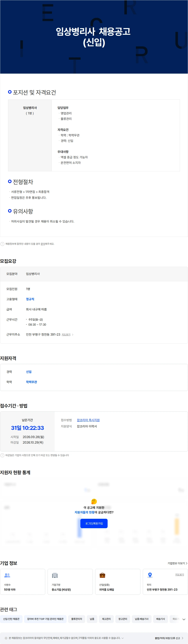Click the 사원수 50명 이하 card
Viewport: 188px width, 644px height.
(23, 582)
